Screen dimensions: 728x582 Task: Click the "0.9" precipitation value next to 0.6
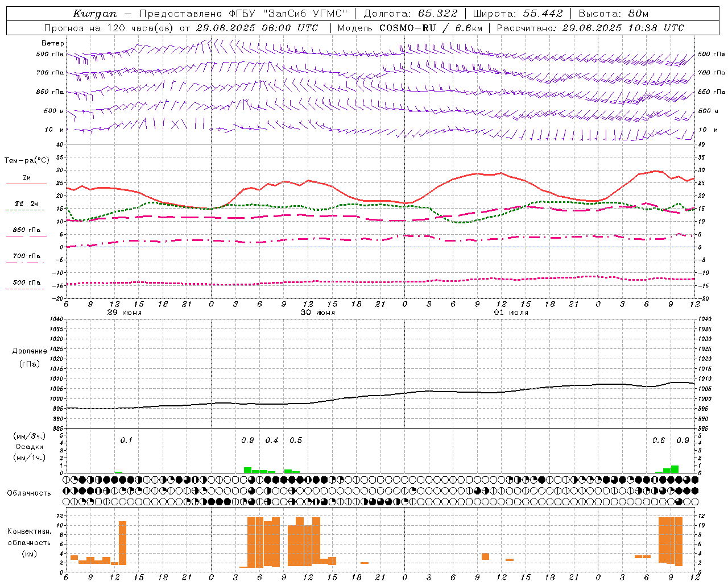click(x=682, y=440)
